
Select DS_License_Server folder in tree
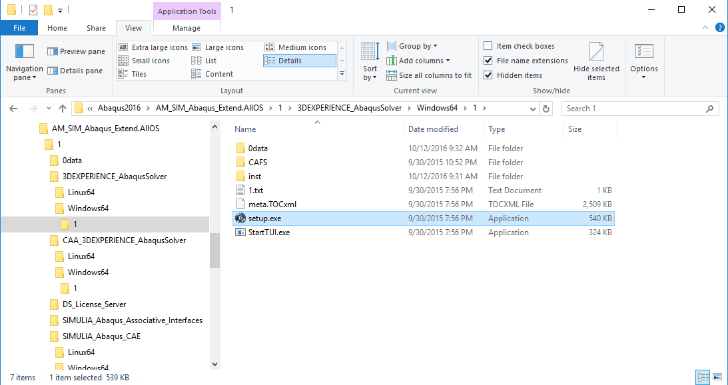94,304
